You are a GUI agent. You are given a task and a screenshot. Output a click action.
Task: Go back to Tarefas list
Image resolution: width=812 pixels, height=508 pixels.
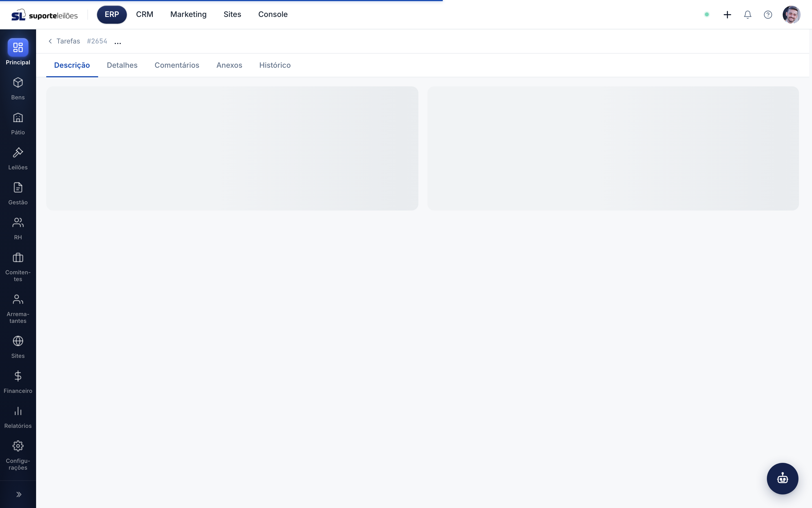(68, 41)
